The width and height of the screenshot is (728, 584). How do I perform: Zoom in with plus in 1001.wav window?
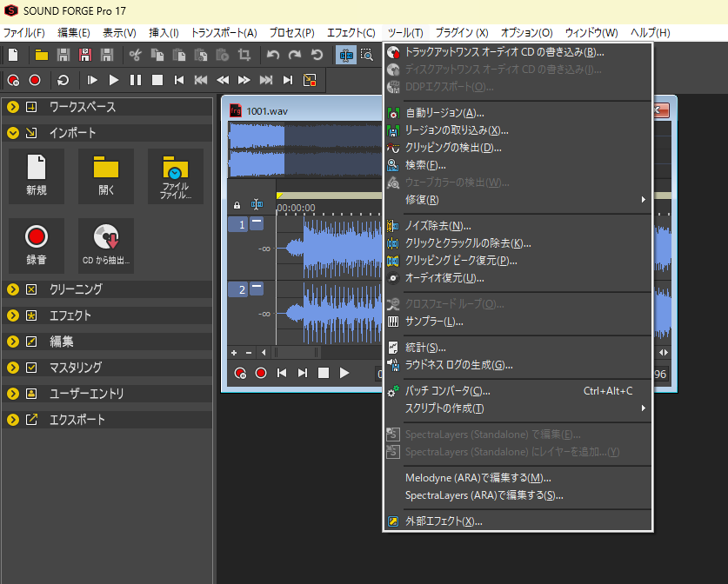pyautogui.click(x=234, y=353)
